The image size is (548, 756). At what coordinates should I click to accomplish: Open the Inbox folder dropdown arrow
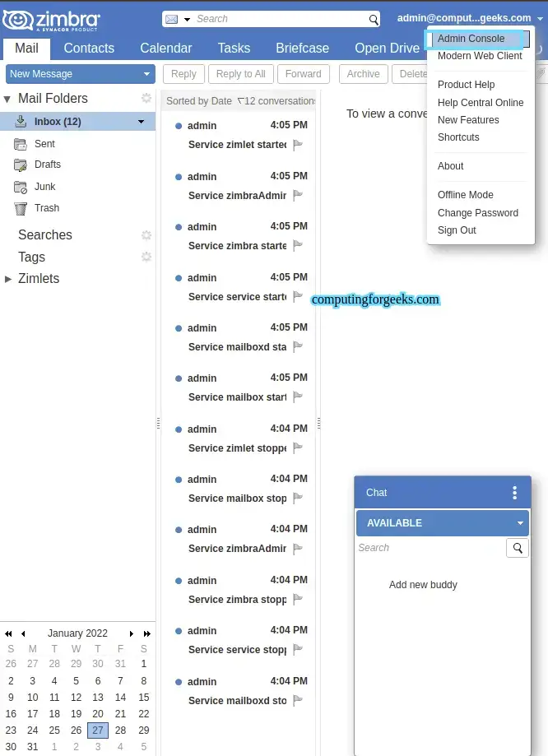point(142,122)
